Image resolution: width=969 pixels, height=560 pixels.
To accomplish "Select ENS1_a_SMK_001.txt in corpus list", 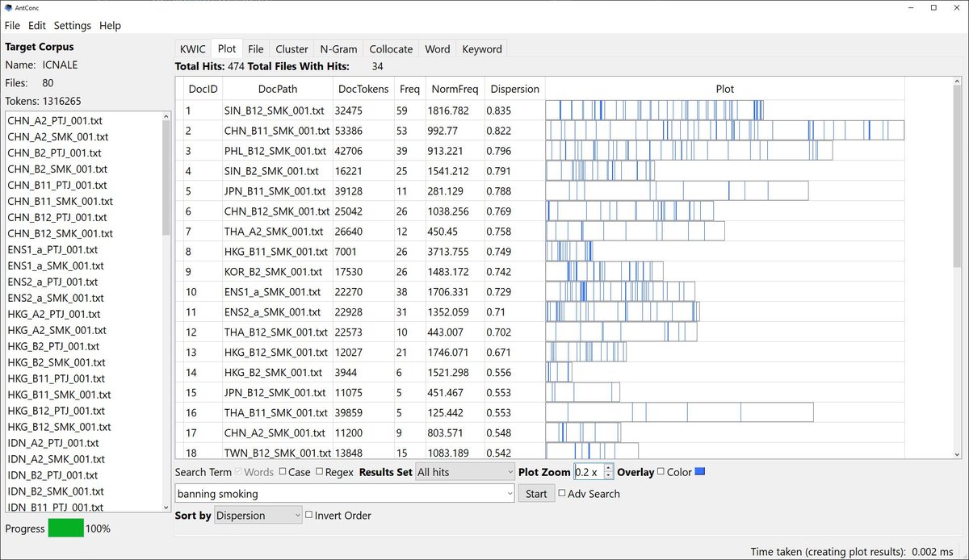I will pyautogui.click(x=56, y=265).
